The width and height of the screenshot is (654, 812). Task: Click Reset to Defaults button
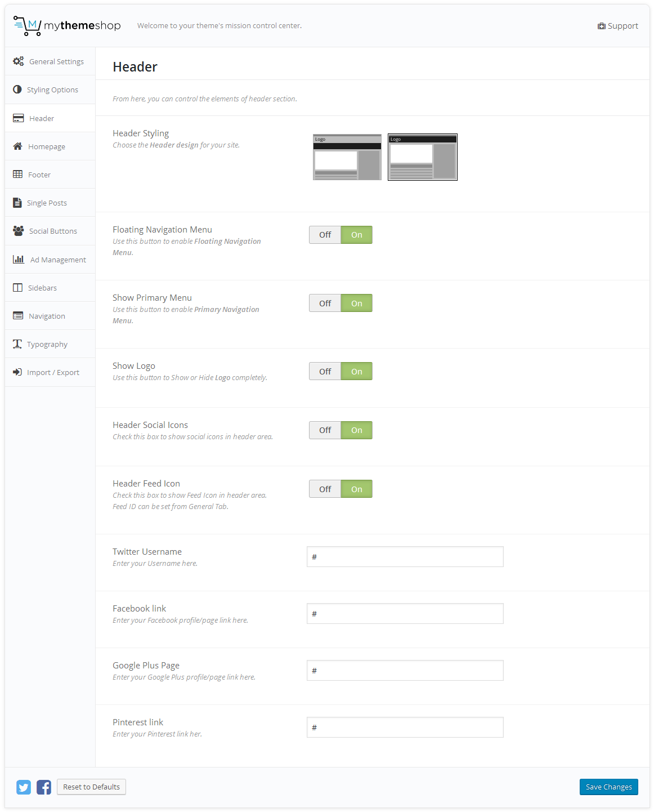point(91,787)
